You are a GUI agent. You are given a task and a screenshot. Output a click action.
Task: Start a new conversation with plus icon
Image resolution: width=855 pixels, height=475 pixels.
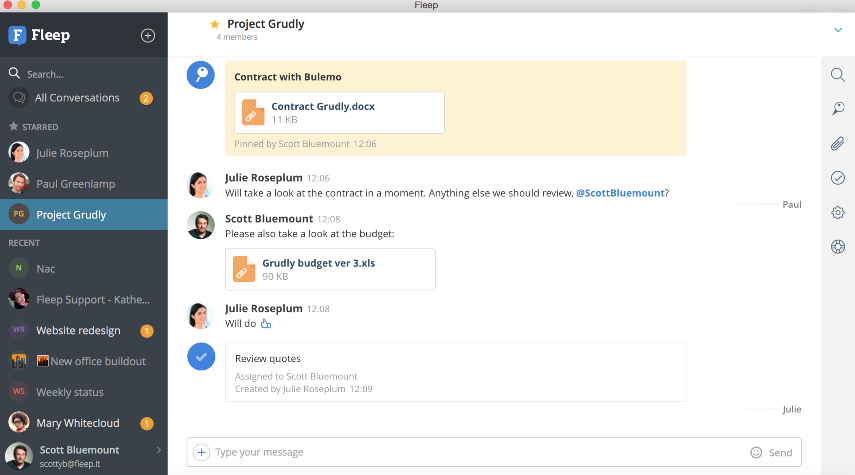pyautogui.click(x=148, y=35)
